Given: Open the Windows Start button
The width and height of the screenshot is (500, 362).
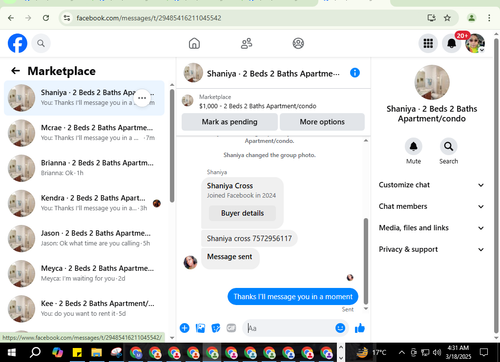Looking at the screenshot, I should coord(12,352).
